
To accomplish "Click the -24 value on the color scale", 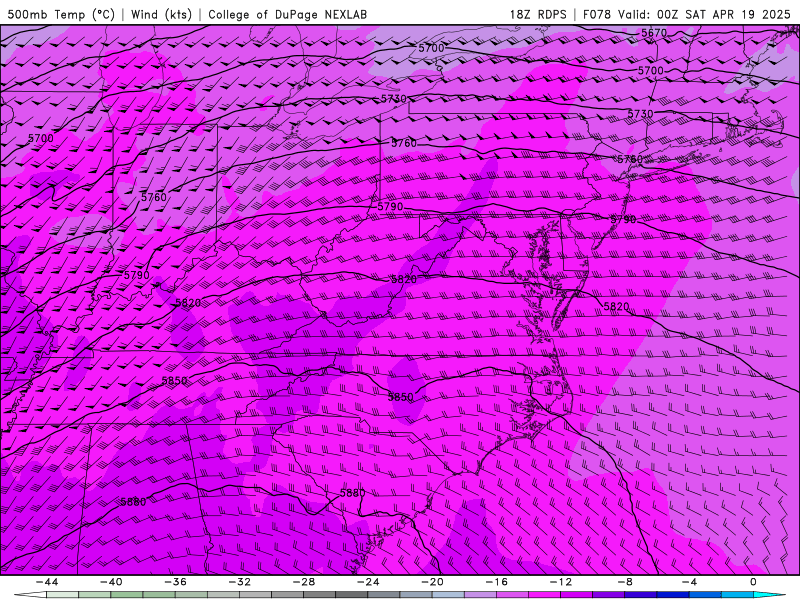I will click(368, 582).
